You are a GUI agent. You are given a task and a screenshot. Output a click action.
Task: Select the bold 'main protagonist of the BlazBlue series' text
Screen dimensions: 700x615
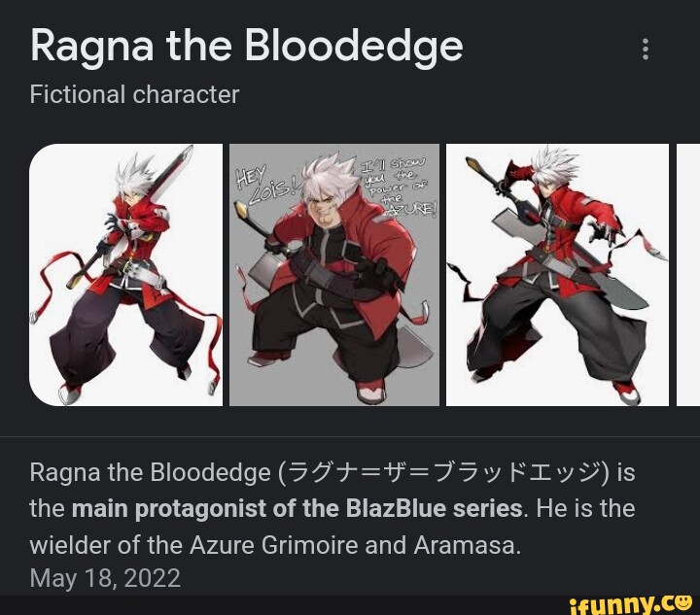tap(297, 508)
